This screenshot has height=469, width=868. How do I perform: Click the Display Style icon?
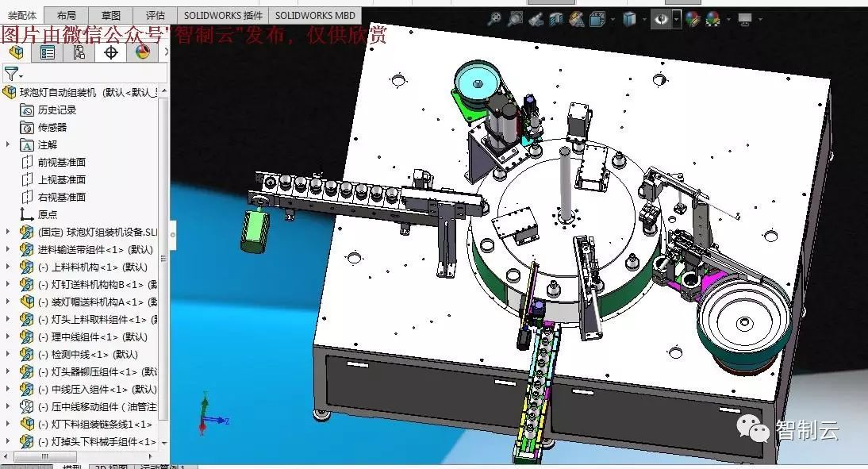[x=629, y=19]
